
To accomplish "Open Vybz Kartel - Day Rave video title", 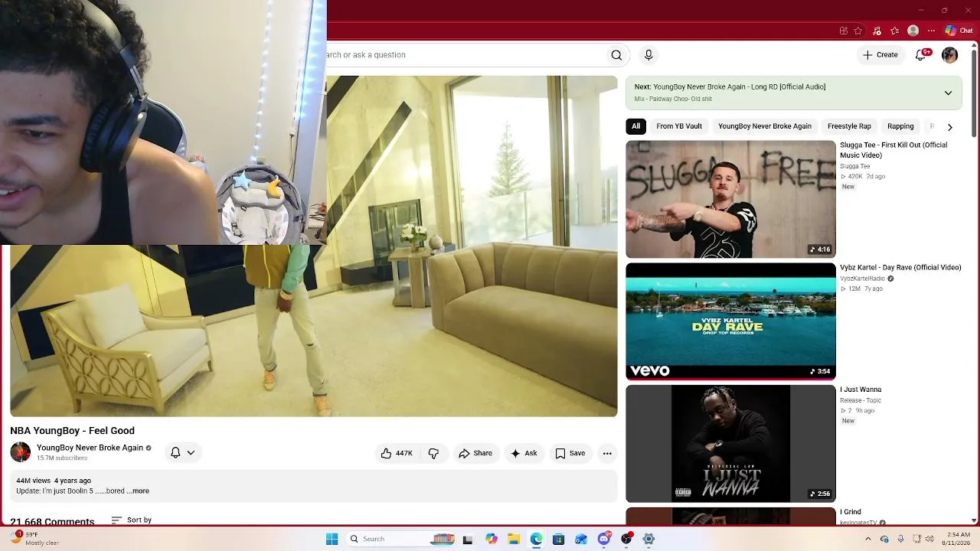I will pos(900,268).
